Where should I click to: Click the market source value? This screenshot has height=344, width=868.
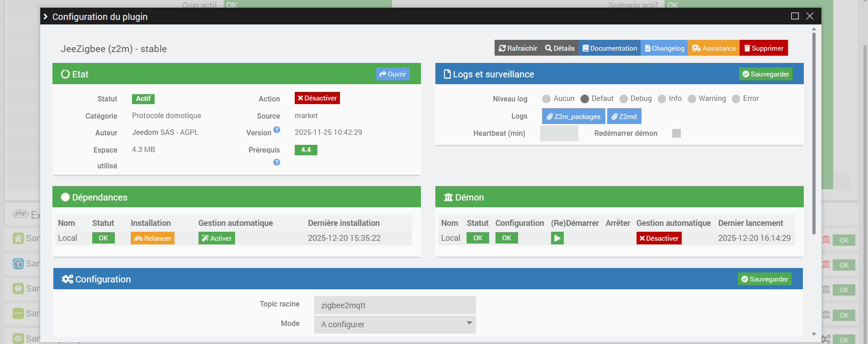(306, 116)
